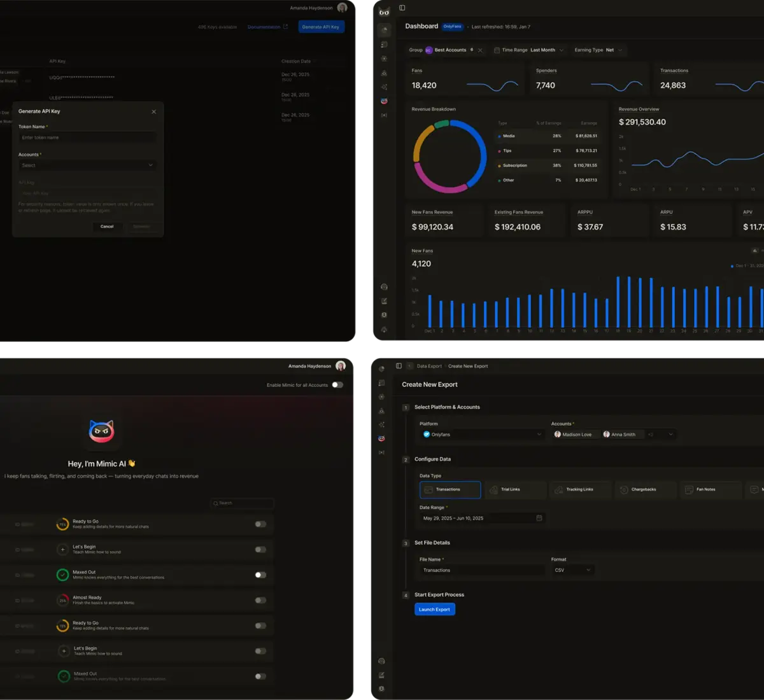Click the Subscription row in Revenue Breakdown
The width and height of the screenshot is (764, 700).
point(548,165)
